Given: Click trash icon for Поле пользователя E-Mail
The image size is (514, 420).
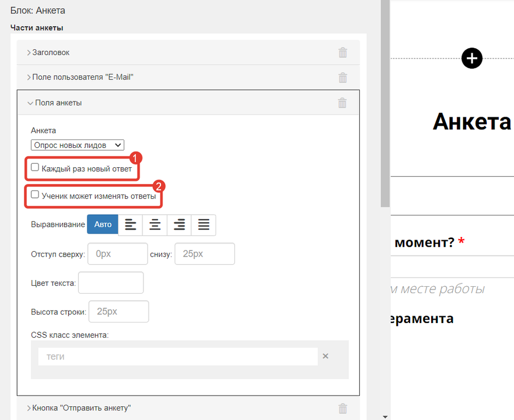Looking at the screenshot, I should point(343,78).
